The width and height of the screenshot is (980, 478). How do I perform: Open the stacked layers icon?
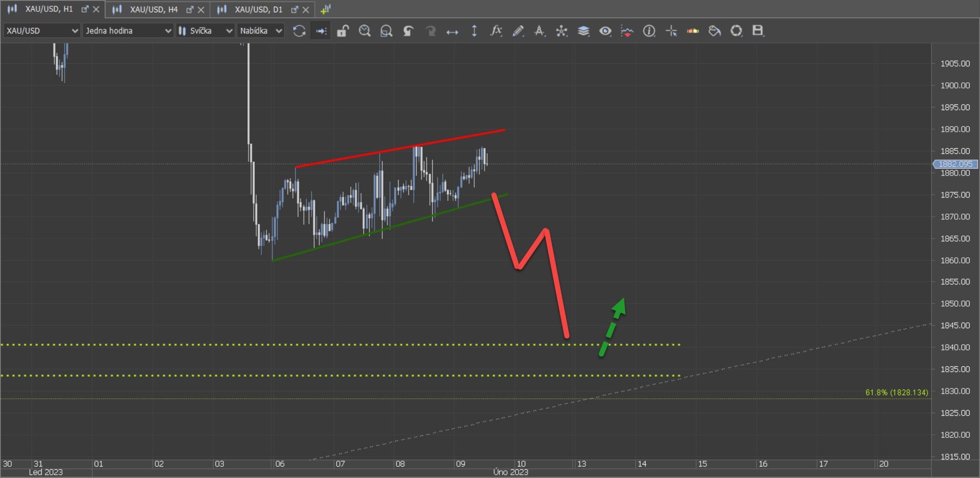click(583, 31)
